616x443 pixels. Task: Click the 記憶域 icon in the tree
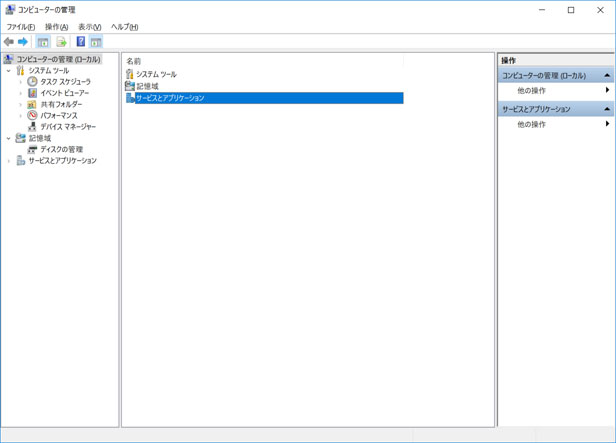tap(20, 138)
